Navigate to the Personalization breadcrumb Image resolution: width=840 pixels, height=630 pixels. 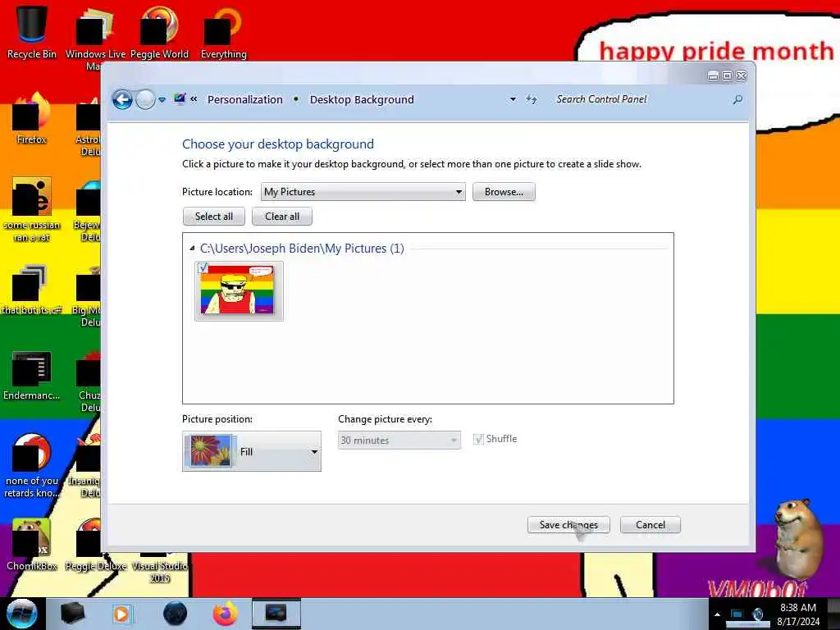tap(244, 99)
